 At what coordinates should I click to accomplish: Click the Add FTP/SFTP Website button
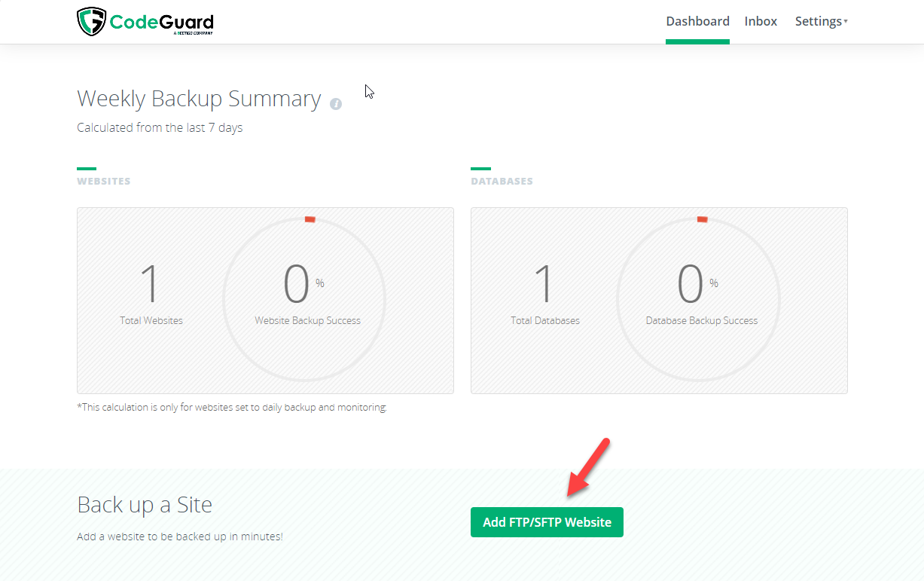(547, 521)
